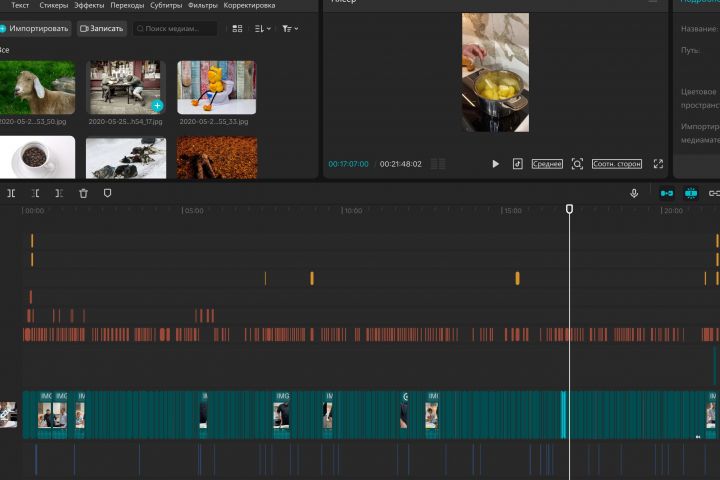Open the Фильтры tab

(202, 6)
